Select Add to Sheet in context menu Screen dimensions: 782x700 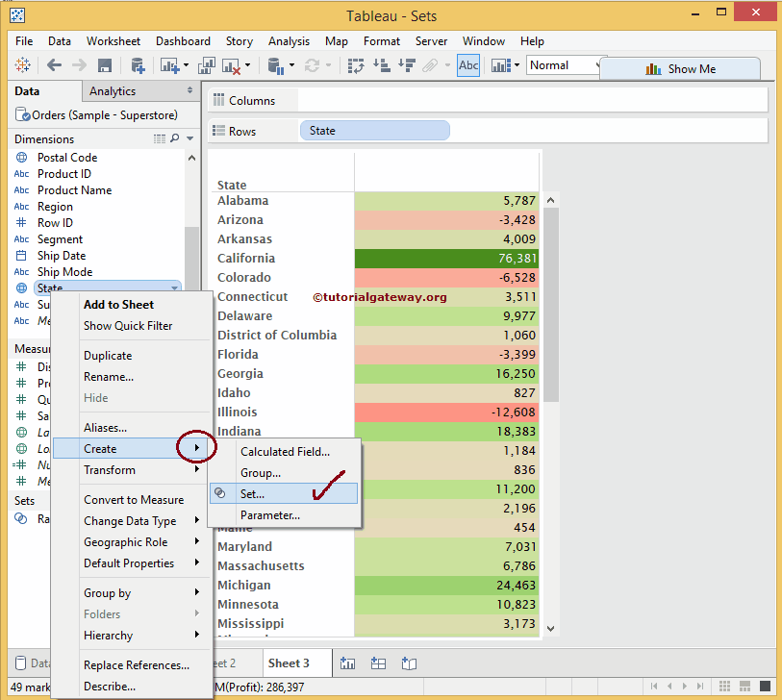118,304
